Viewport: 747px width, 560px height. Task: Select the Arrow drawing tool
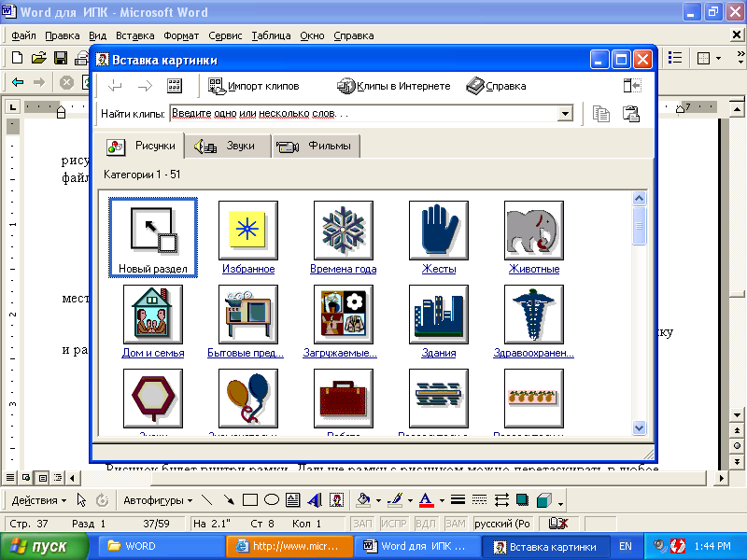(x=229, y=500)
